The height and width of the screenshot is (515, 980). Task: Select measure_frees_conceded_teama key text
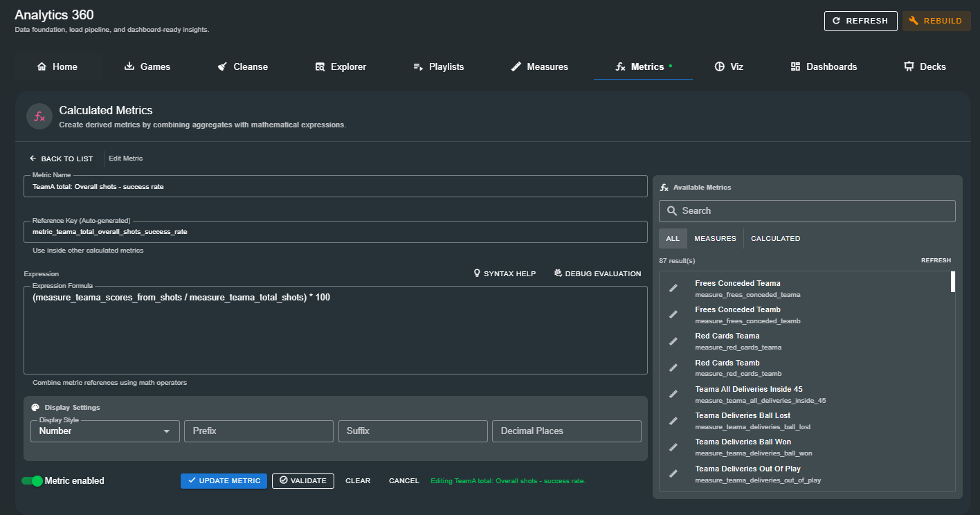(x=747, y=294)
